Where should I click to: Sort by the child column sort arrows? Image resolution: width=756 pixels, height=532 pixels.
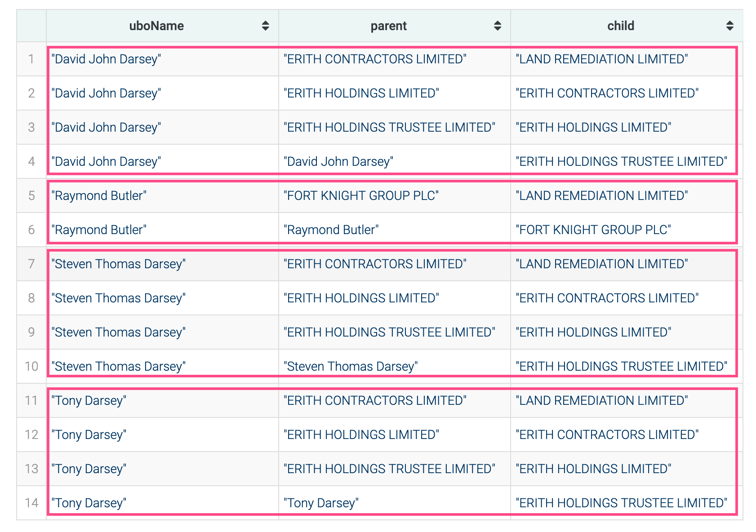click(729, 26)
